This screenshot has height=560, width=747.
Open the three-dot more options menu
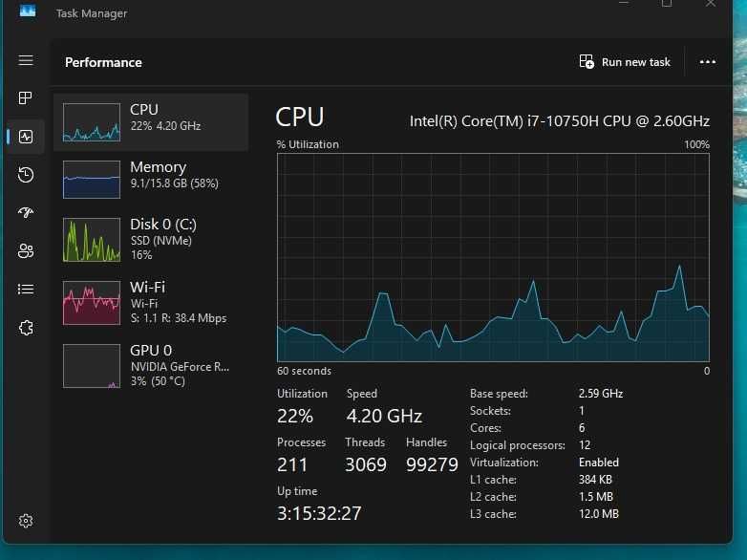[x=708, y=62]
